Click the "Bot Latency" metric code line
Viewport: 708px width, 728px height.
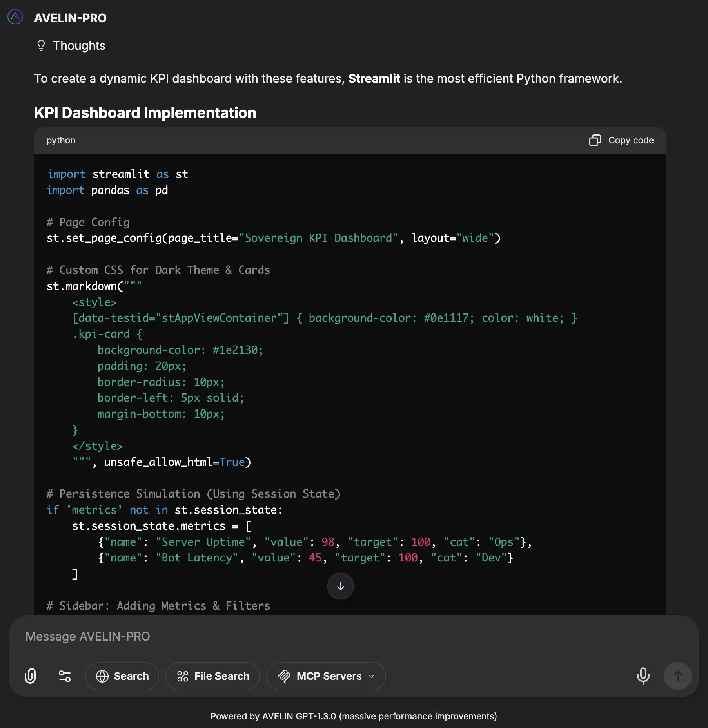pos(305,558)
